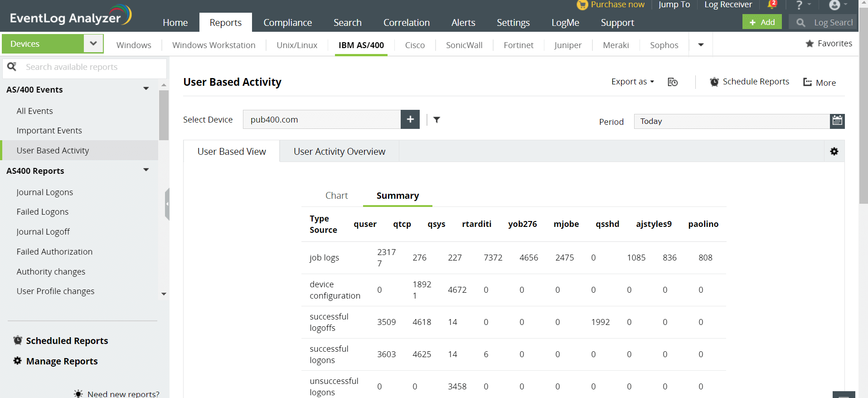Image resolution: width=868 pixels, height=398 pixels.
Task: Click the Purchase now link
Action: point(617,5)
